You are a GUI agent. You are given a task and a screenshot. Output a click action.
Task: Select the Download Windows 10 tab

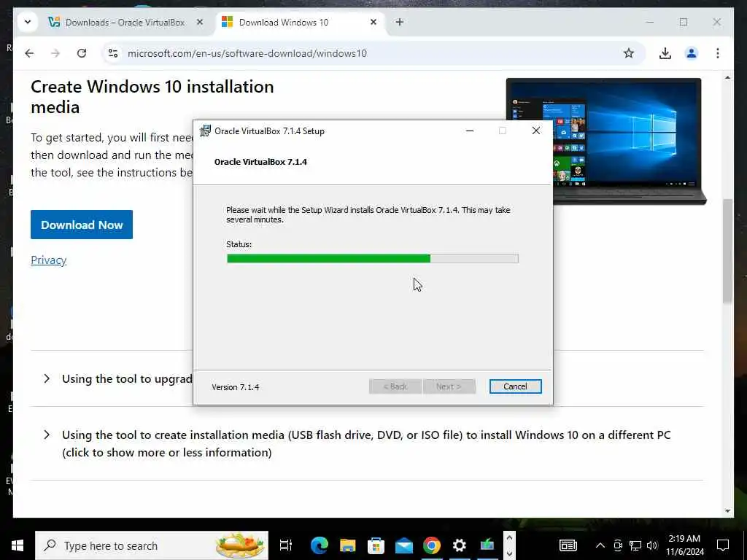point(300,23)
